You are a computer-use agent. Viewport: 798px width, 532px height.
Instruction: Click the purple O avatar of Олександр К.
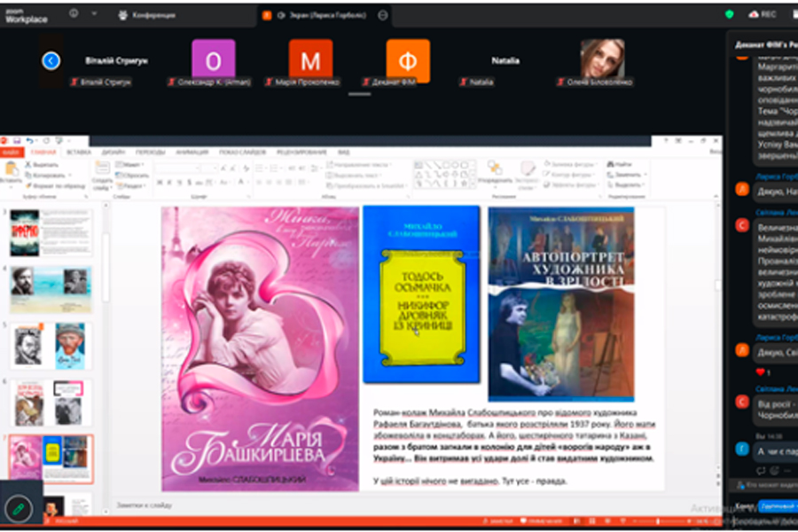point(213,59)
